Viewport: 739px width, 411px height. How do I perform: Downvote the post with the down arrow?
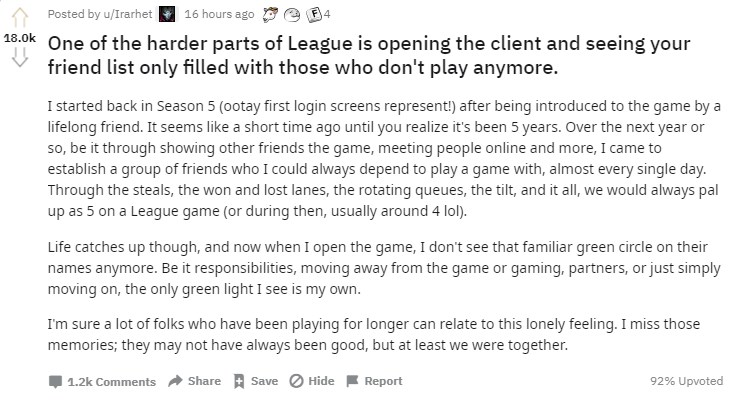point(20,57)
